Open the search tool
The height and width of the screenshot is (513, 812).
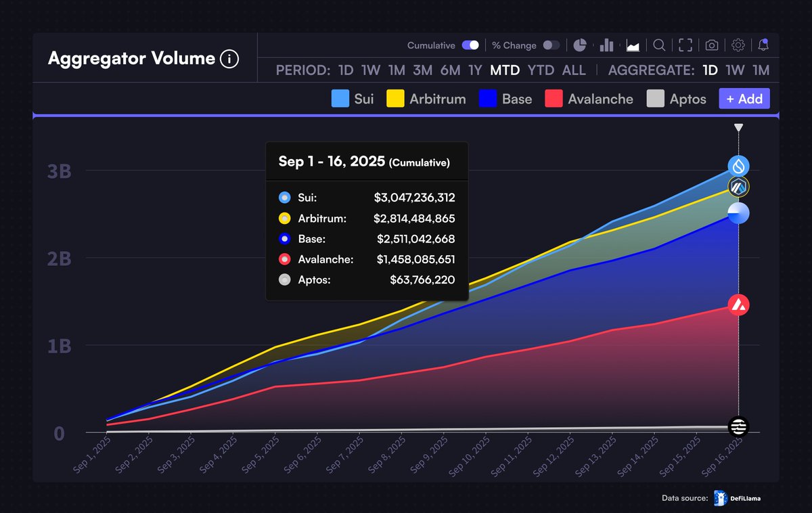659,45
